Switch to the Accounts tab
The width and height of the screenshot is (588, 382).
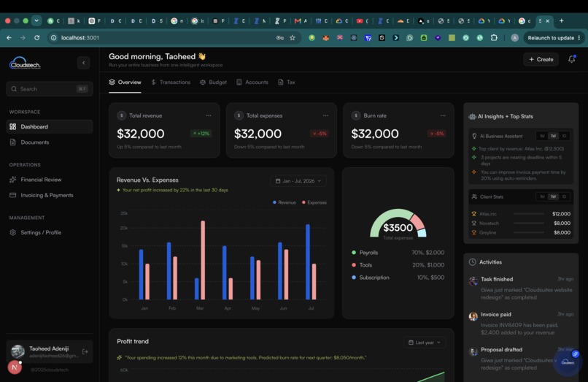[x=252, y=83]
